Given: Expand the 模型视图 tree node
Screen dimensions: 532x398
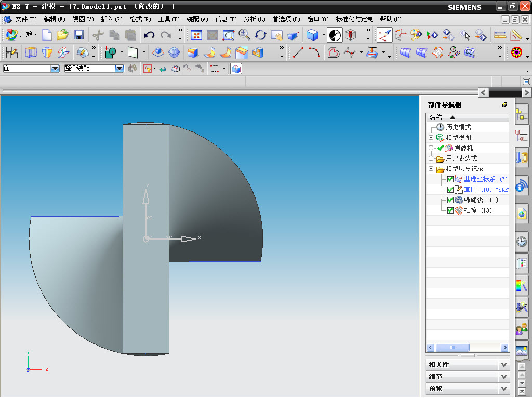Looking at the screenshot, I should click(431, 137).
